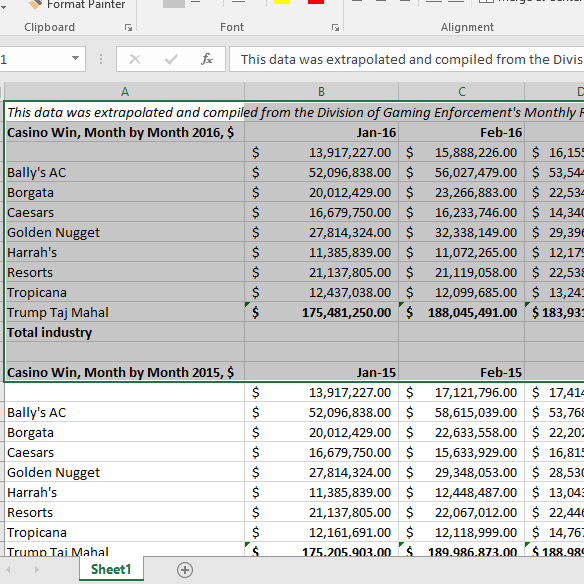The image size is (584, 584).
Task: Click inside the Name Box field
Action: [x=34, y=59]
